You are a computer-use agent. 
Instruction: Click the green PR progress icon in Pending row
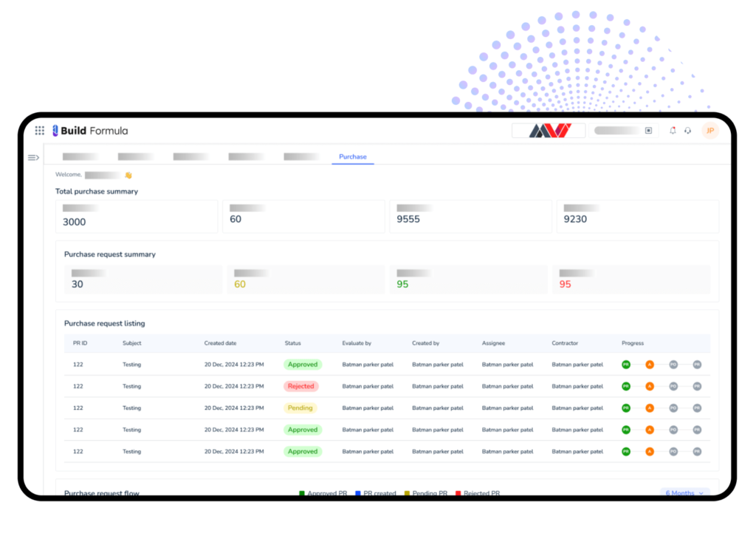click(x=626, y=408)
